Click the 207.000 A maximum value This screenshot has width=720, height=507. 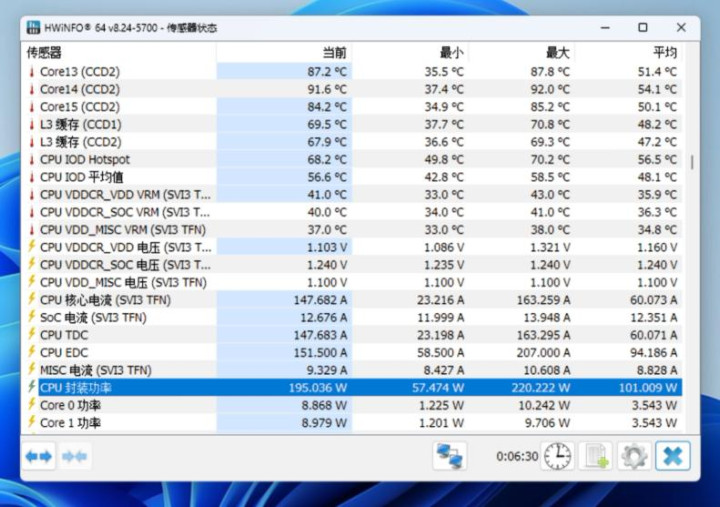pyautogui.click(x=544, y=352)
